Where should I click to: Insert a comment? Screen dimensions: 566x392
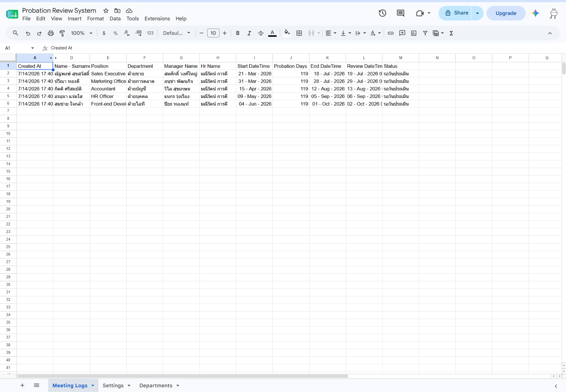[x=402, y=33]
